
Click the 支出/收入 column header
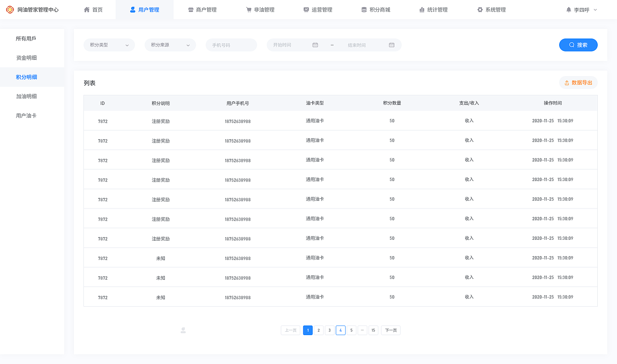click(x=469, y=103)
